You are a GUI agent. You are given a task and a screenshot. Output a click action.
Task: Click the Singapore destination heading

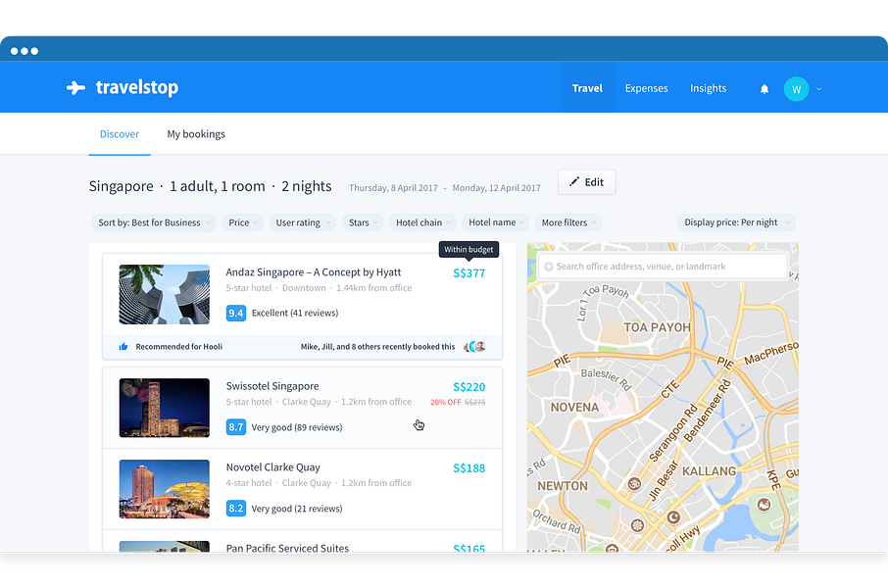coord(121,186)
